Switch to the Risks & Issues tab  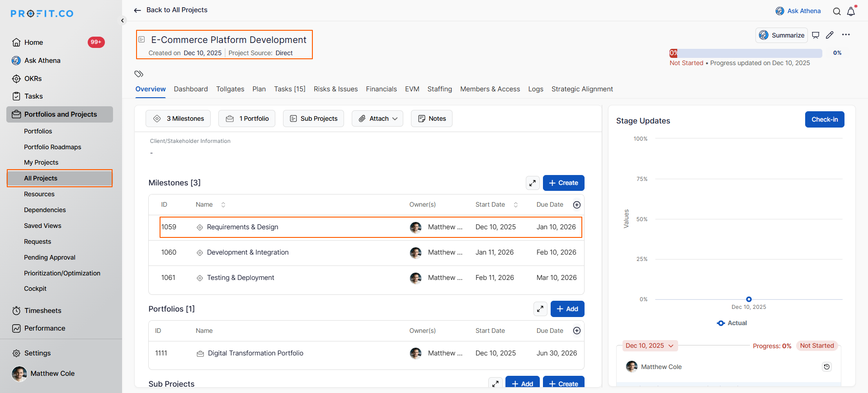[x=335, y=89]
